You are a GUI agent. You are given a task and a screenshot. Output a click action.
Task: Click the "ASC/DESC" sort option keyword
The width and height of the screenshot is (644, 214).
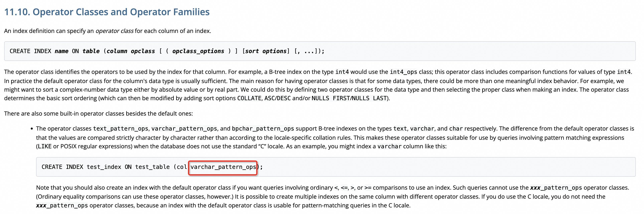tap(277, 98)
